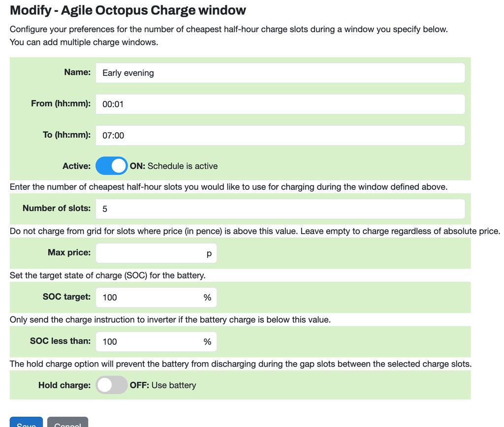The image size is (504, 427).
Task: Click the "SOC target:" text label
Action: pos(66,297)
